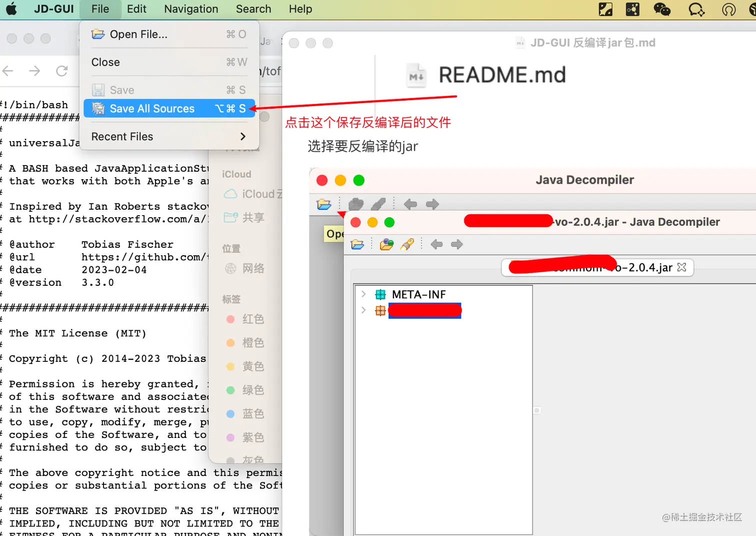The image size is (756, 536).
Task: Click the '@author Tobias Fischer' line
Action: 91,244
